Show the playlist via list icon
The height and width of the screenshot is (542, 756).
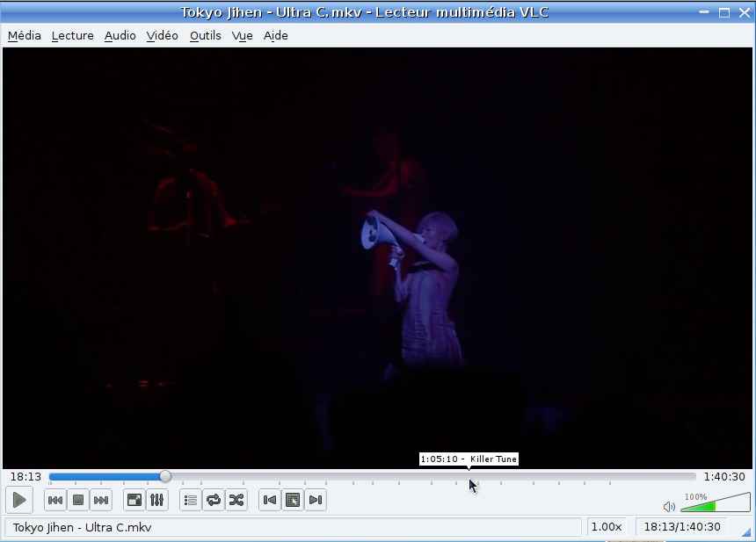pyautogui.click(x=191, y=501)
